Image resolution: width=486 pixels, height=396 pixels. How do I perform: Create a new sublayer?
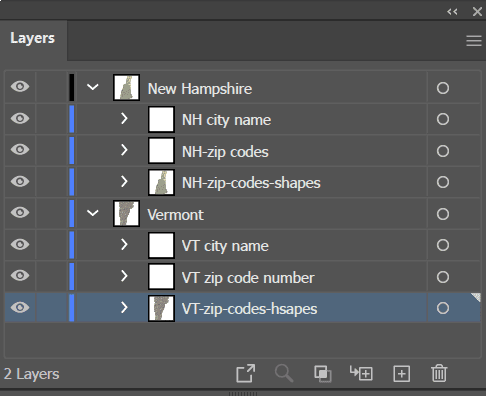361,373
